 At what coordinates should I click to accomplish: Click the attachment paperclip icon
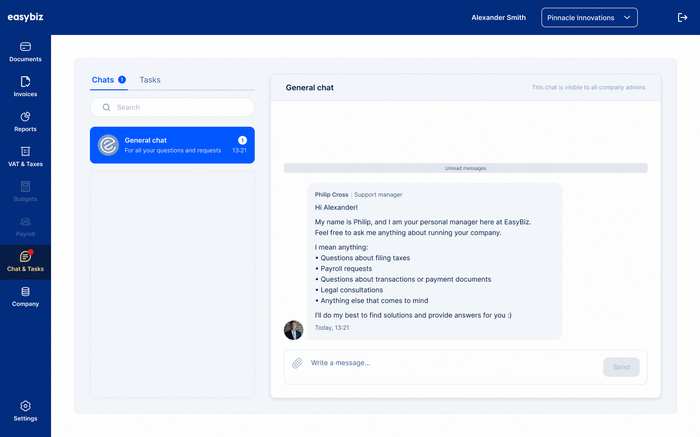click(x=297, y=363)
